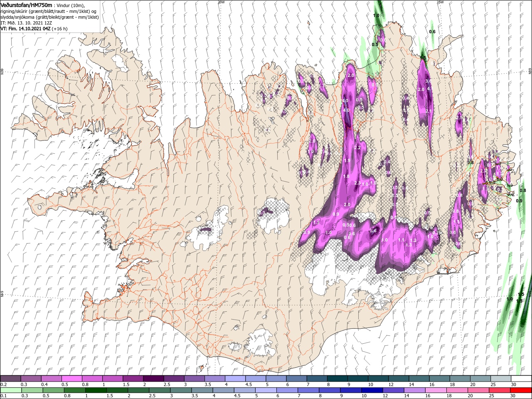Image resolution: width=532 pixels, height=399 pixels.
Task: Select dark teal upper swatch between 8 and 9
Action: (x=337, y=379)
